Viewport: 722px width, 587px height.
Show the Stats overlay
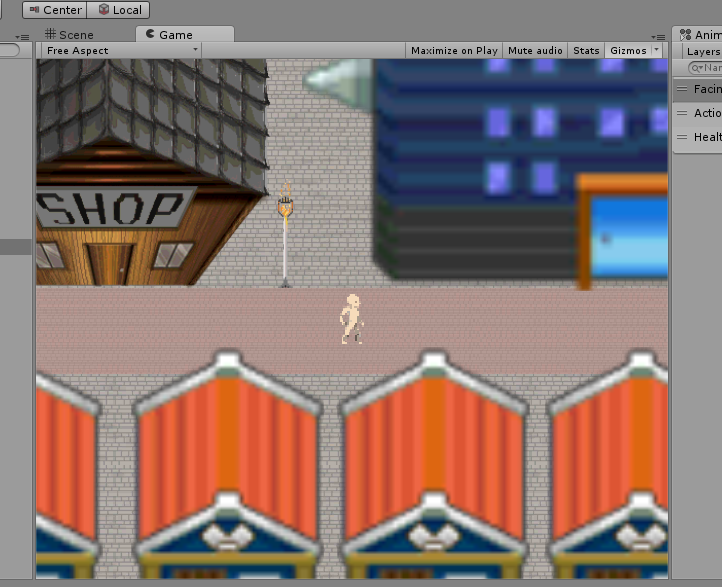click(586, 50)
